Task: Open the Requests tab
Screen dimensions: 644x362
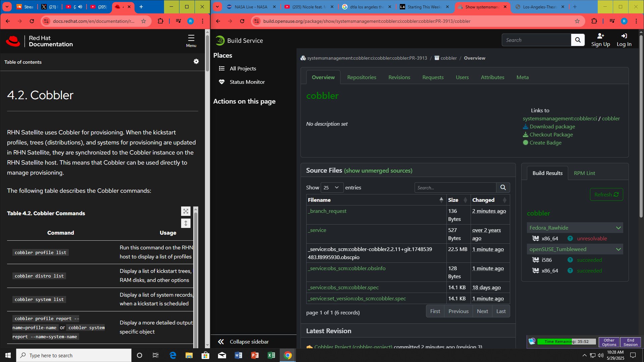Action: [433, 77]
